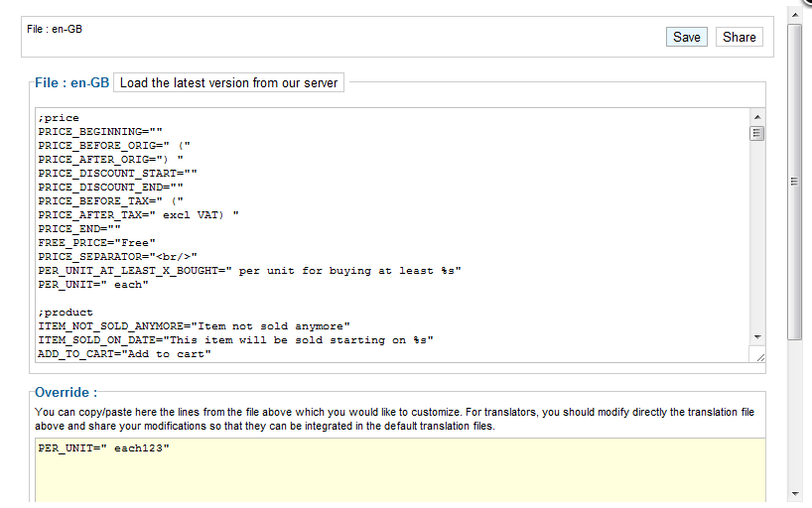
Task: Click the ITEM_NOT_SOLD_ANYMORE line
Action: 194,326
